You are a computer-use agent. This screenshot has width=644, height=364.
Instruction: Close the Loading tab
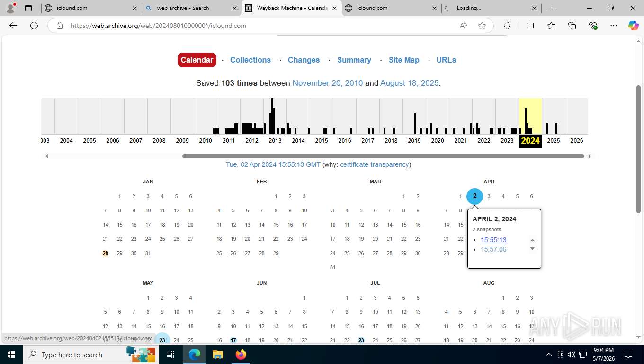[x=535, y=8]
